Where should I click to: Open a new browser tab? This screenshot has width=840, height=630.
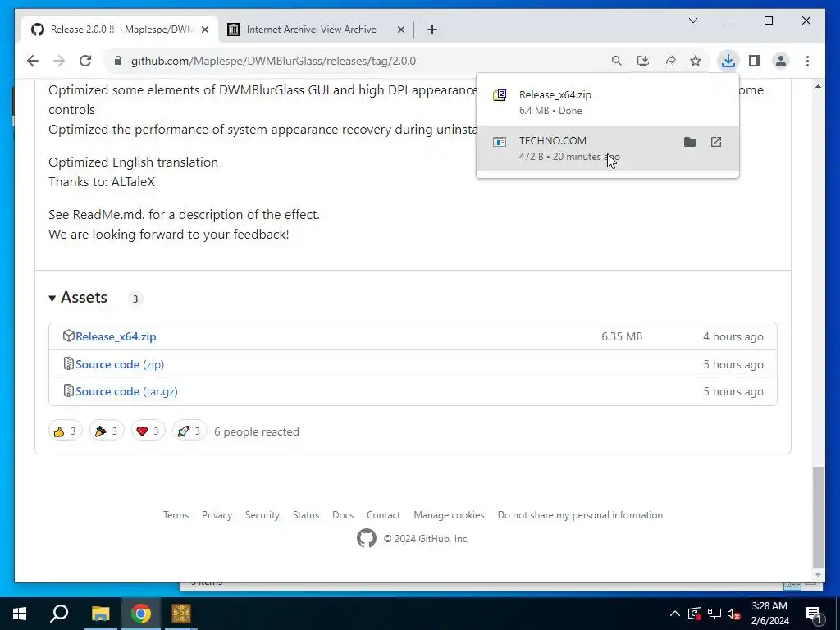432,30
